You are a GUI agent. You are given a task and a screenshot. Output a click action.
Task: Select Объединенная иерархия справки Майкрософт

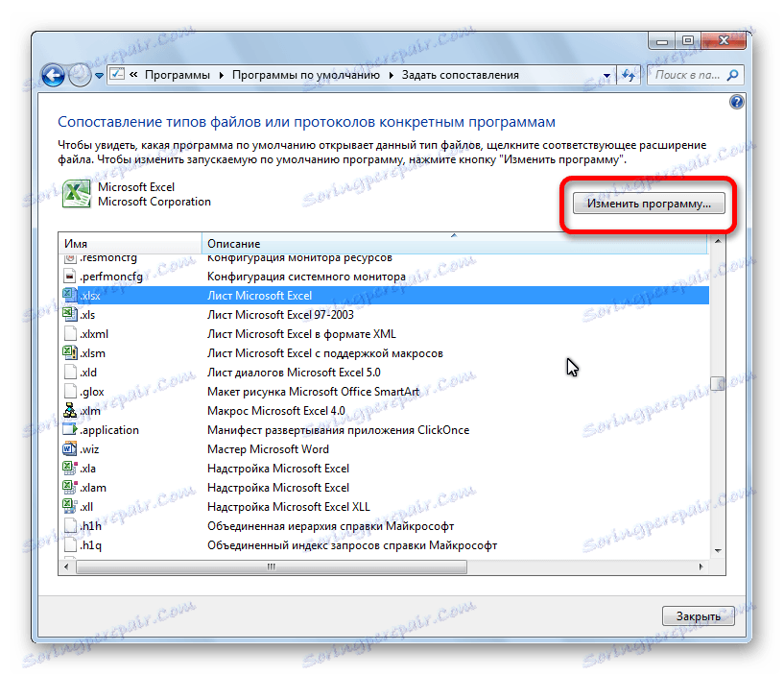pos(330,526)
